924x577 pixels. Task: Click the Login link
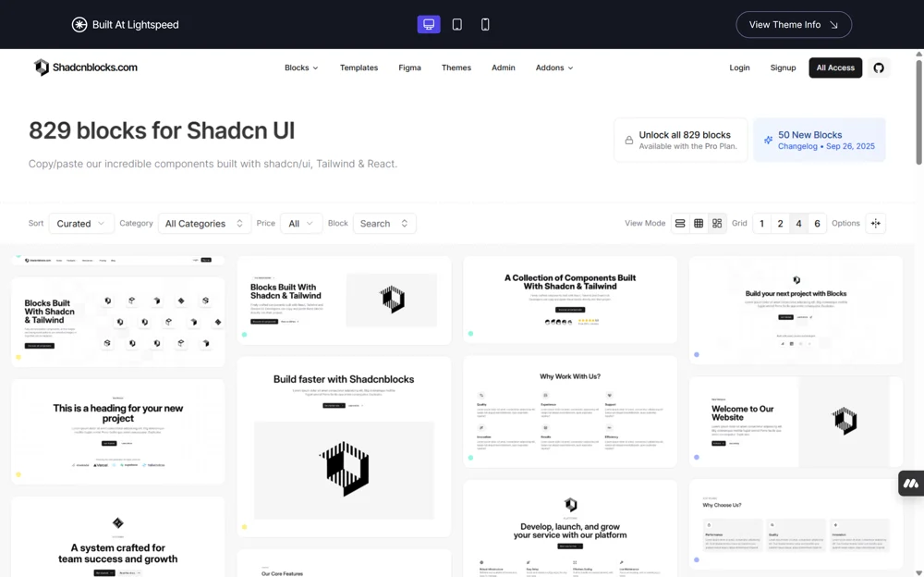739,68
